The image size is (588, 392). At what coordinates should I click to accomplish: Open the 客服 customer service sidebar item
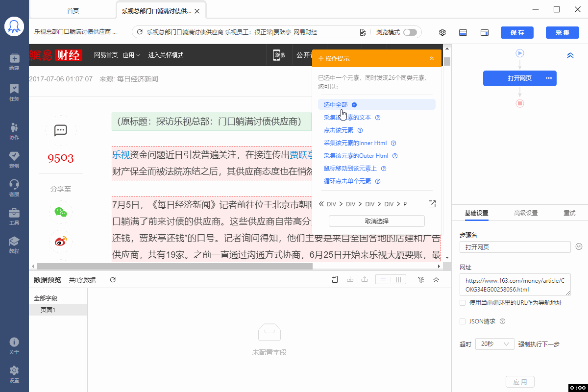click(x=14, y=188)
